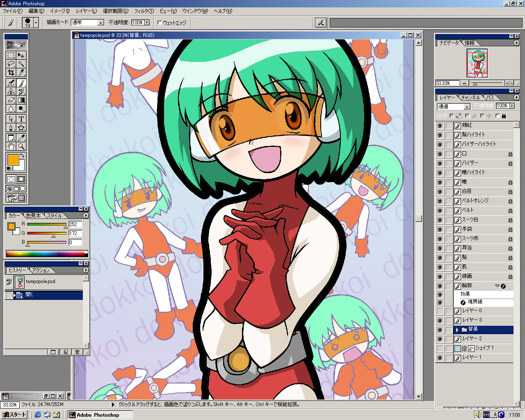This screenshot has height=420, width=525.
Task: Select the Hand tool
Action: pos(11,146)
